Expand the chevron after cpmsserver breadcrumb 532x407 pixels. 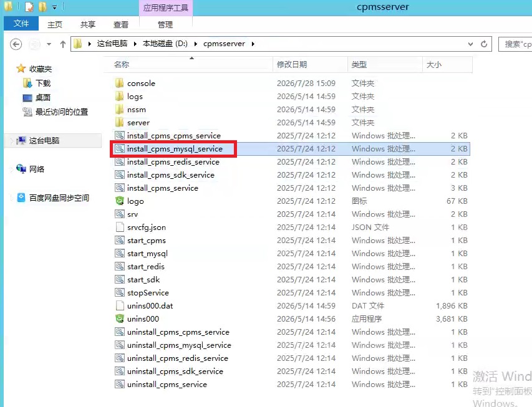click(x=253, y=44)
